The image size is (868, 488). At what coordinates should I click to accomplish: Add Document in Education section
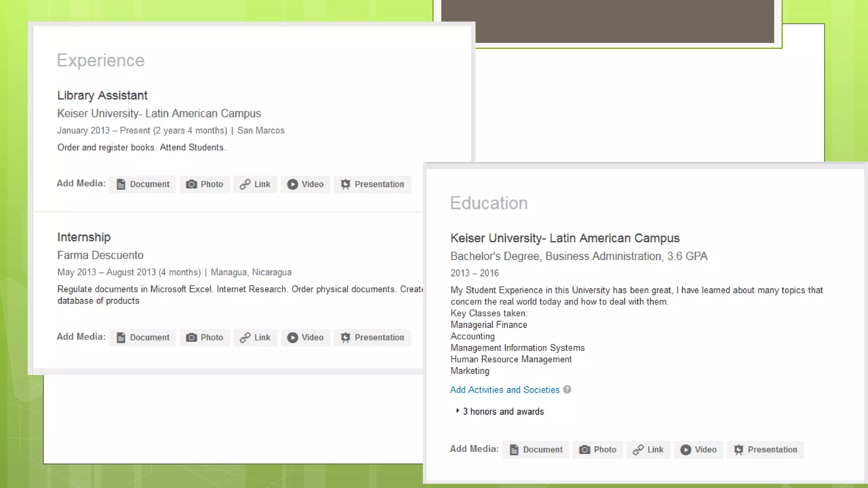(536, 450)
